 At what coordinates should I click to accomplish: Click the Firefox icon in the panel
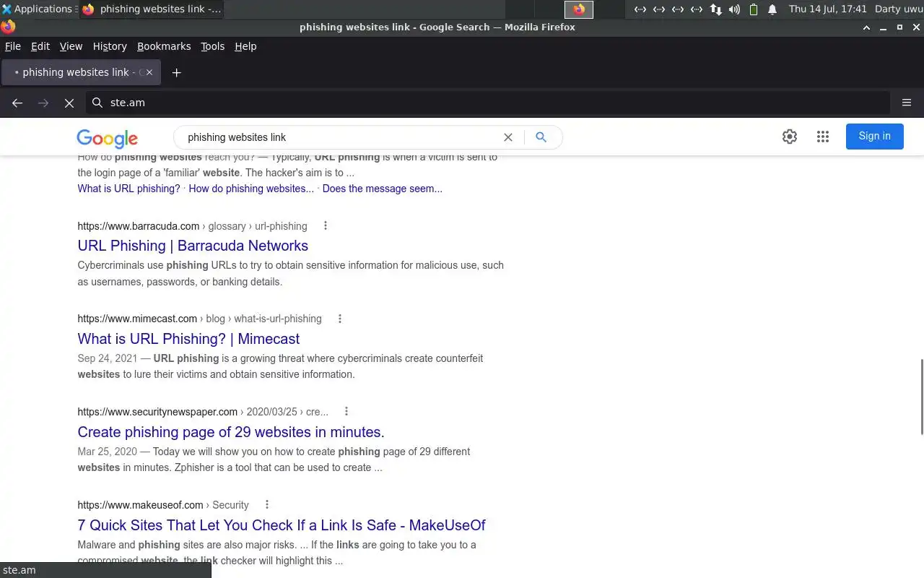point(579,9)
